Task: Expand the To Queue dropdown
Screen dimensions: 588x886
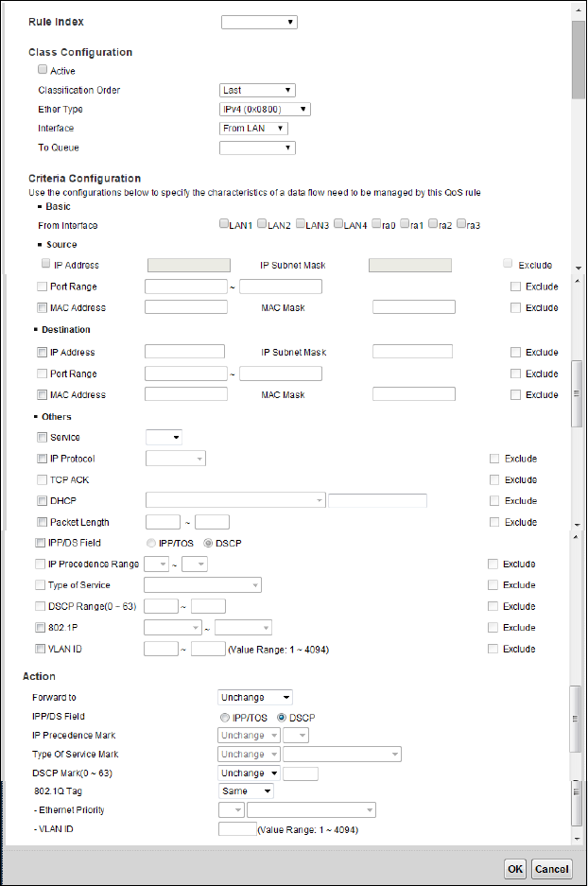Action: point(257,148)
